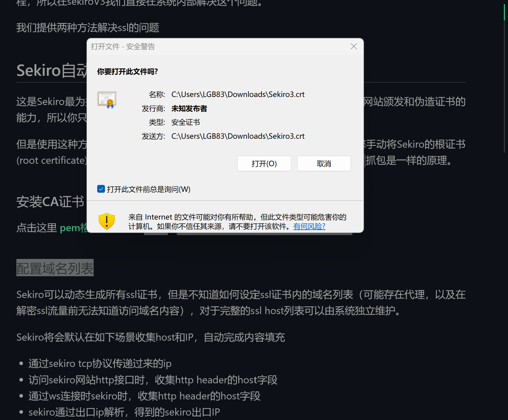Viewport: 508px width, 420px height.
Task: Click the bullet item about sekiro tcp协议
Action: tap(100, 364)
